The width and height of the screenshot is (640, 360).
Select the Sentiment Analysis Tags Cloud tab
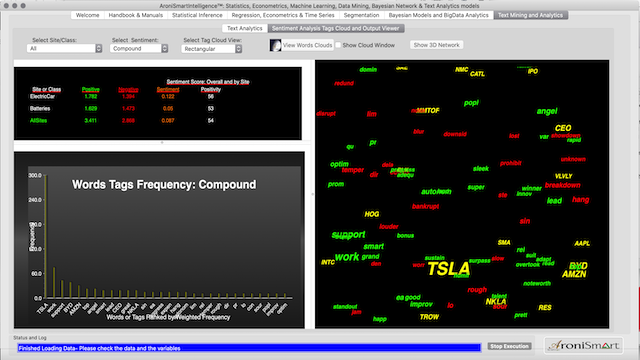pyautogui.click(x=336, y=28)
